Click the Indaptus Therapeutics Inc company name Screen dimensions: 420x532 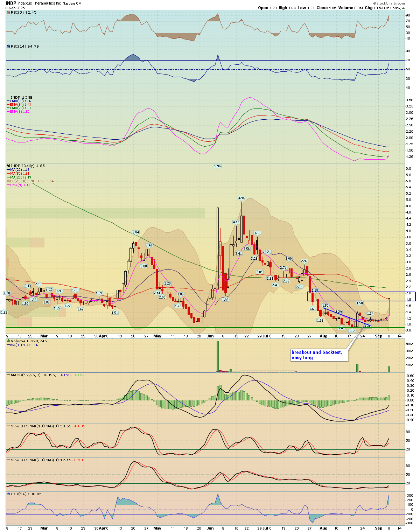(39, 3)
